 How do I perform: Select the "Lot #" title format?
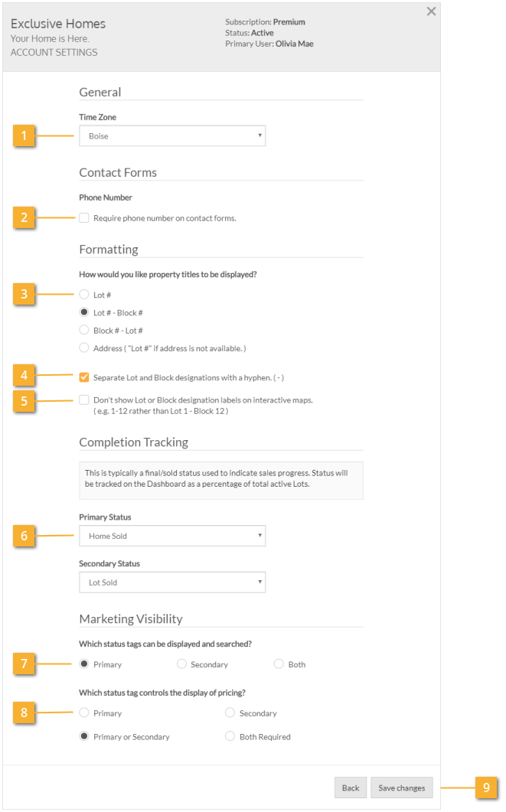[83, 294]
